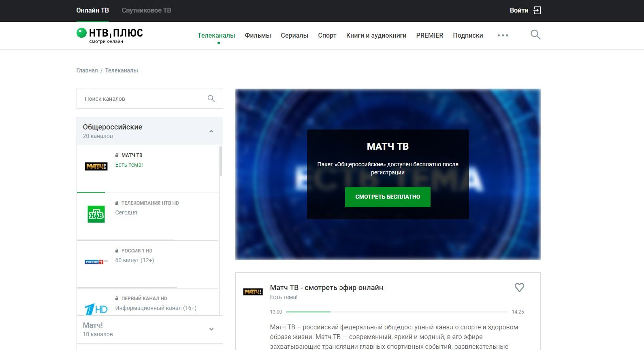
Task: Open the Сериалы menu section
Action: click(x=294, y=36)
